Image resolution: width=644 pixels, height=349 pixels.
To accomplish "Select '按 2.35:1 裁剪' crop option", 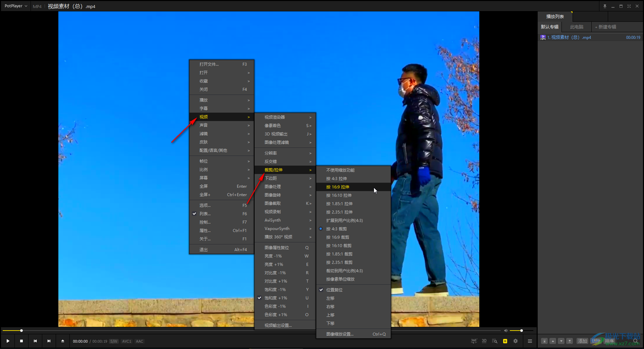I will [353, 262].
